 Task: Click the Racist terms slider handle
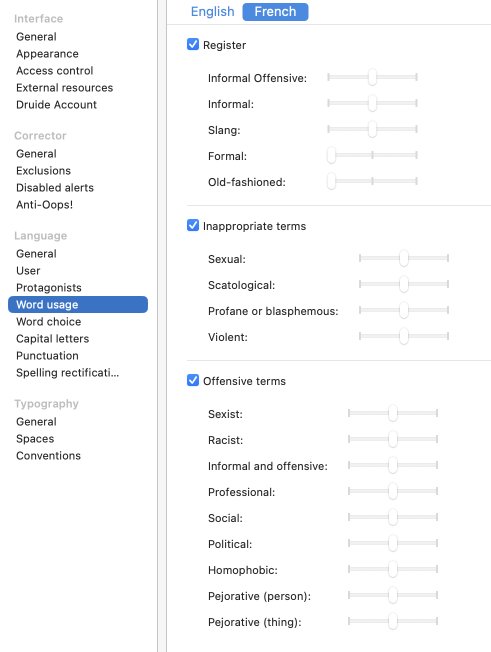click(x=393, y=440)
